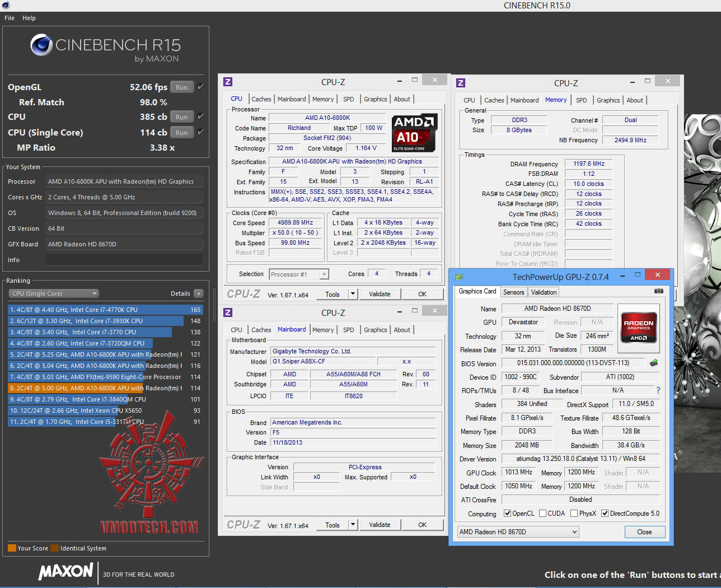
Task: Click the DRAM Frequency value 1197.6 MHz
Action: [589, 164]
